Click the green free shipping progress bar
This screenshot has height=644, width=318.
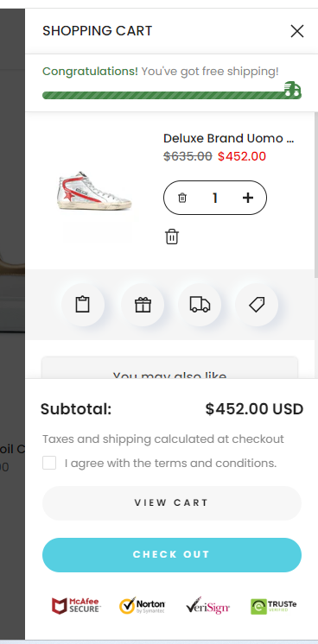point(172,95)
